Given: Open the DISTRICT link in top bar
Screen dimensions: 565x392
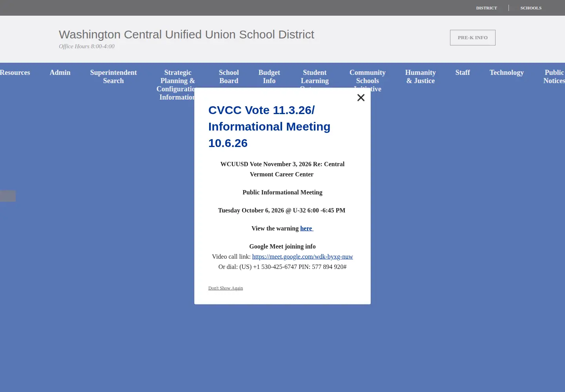Looking at the screenshot, I should click(x=487, y=8).
